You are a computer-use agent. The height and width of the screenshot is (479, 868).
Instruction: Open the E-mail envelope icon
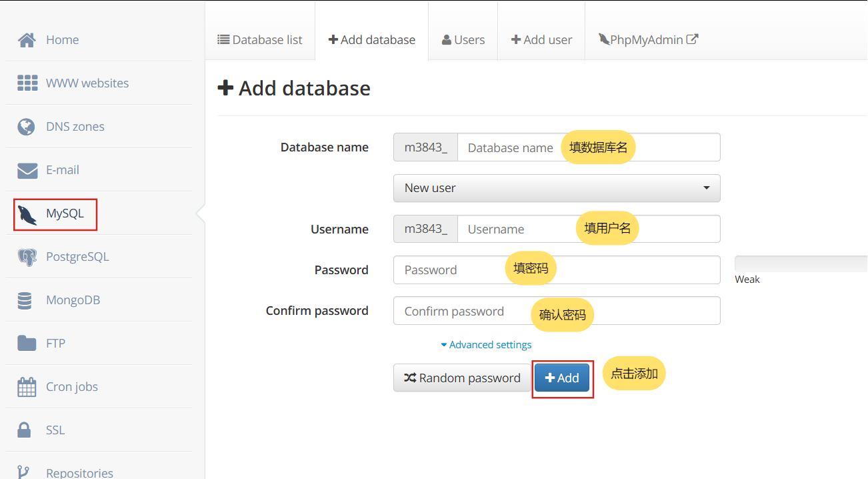(27, 170)
